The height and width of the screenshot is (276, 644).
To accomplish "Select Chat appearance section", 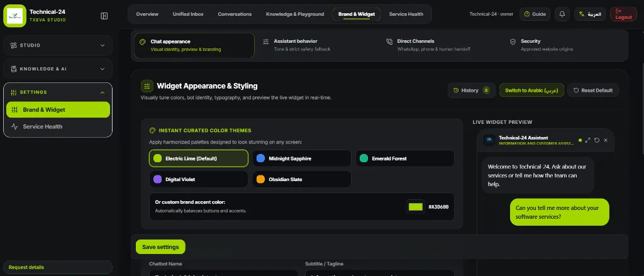I will click(194, 45).
